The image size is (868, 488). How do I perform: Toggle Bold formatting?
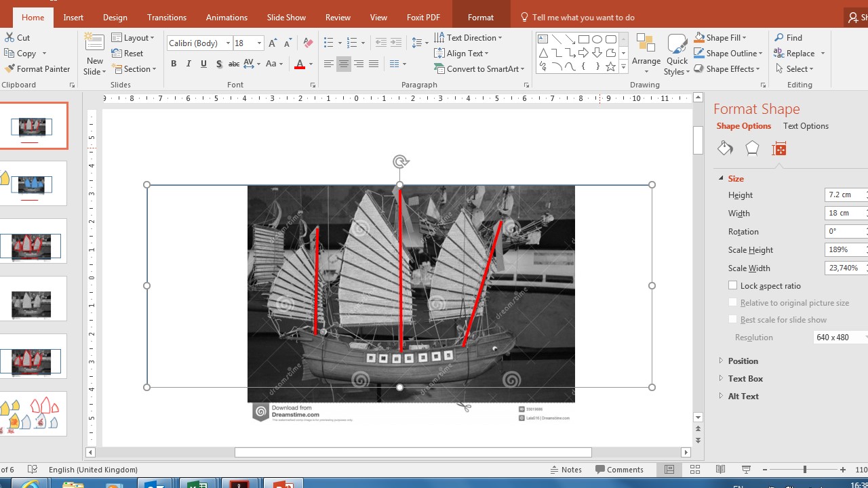174,64
